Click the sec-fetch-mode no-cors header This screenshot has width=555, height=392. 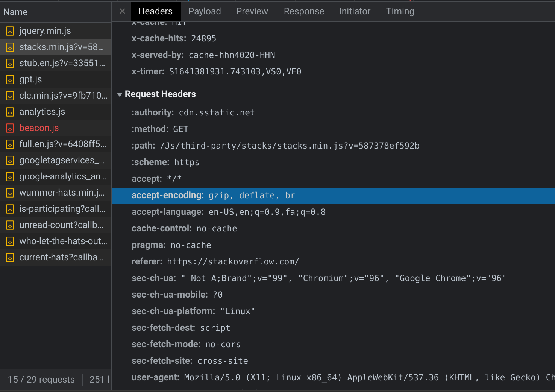coord(186,344)
